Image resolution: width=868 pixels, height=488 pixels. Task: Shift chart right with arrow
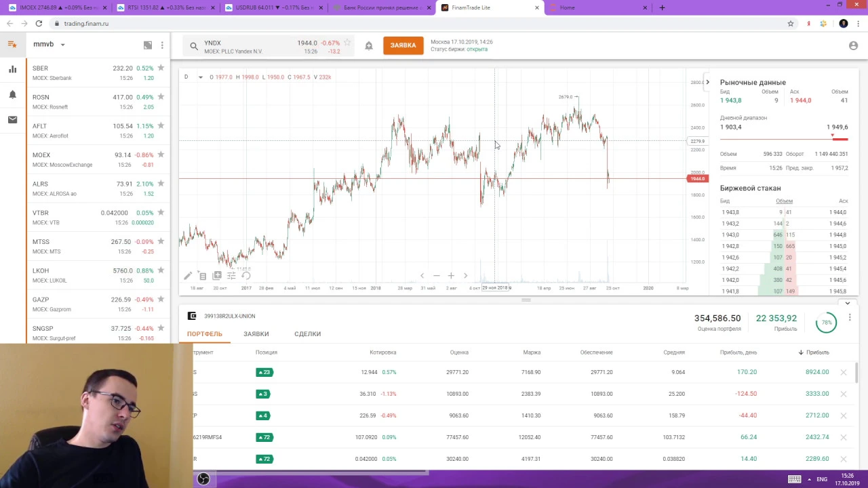465,276
